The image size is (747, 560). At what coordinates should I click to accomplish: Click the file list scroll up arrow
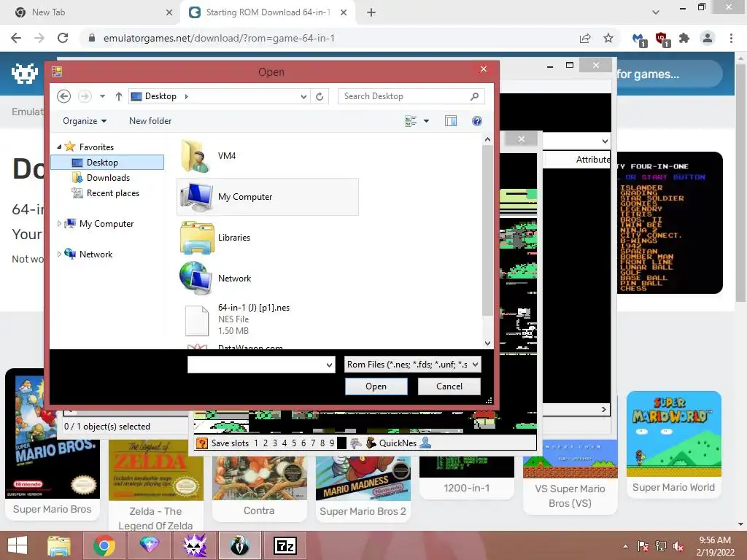point(487,139)
